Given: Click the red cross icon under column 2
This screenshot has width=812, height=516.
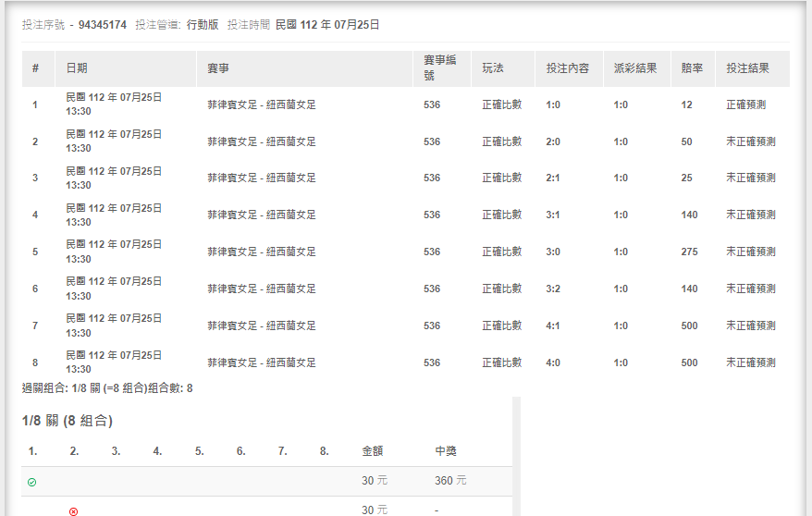Looking at the screenshot, I should point(74,510).
